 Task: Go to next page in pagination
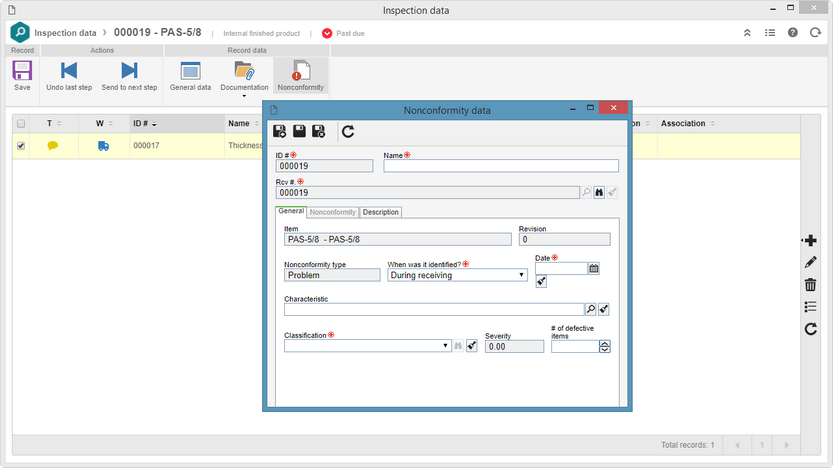787,445
